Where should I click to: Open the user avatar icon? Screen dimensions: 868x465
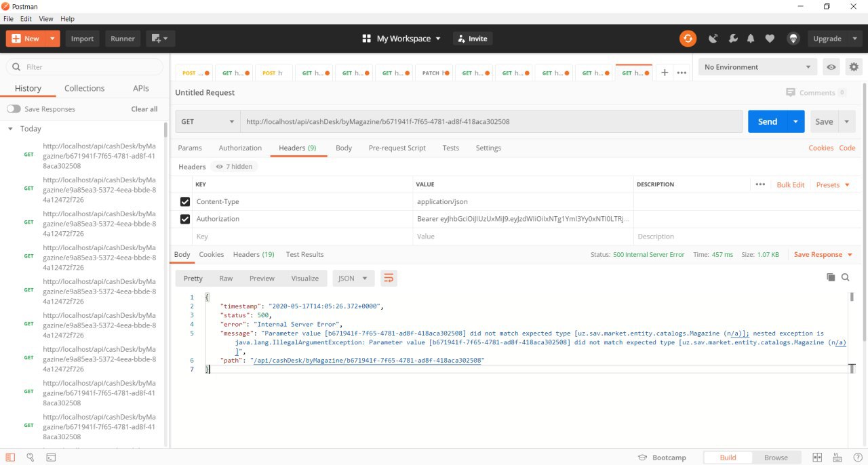pyautogui.click(x=793, y=39)
